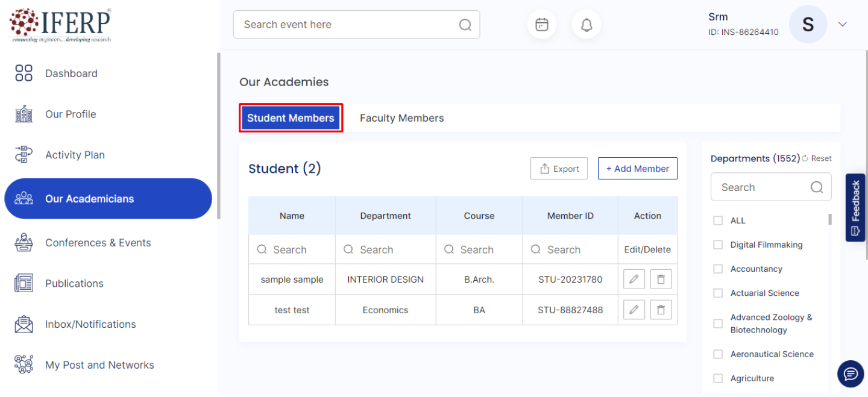Screen dimensions: 868x397
Task: Edit the sample sample student row
Action: tap(634, 280)
